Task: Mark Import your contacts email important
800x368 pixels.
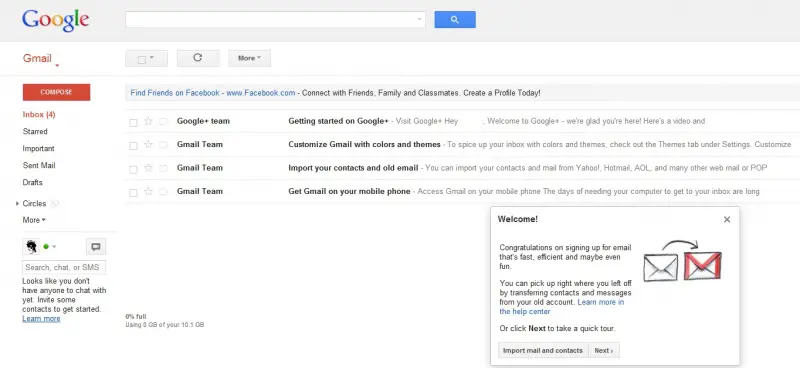Action: pos(163,168)
